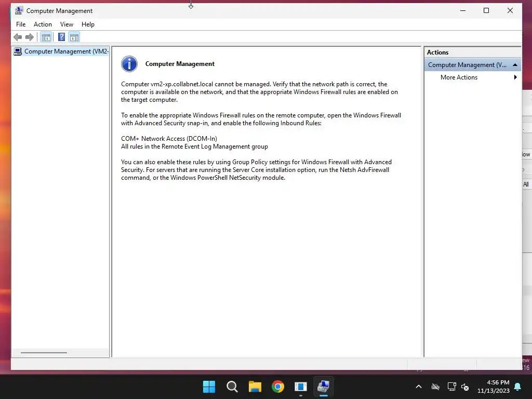Click the muted volume tray icon
Image resolution: width=532 pixels, height=399 pixels.
click(465, 387)
